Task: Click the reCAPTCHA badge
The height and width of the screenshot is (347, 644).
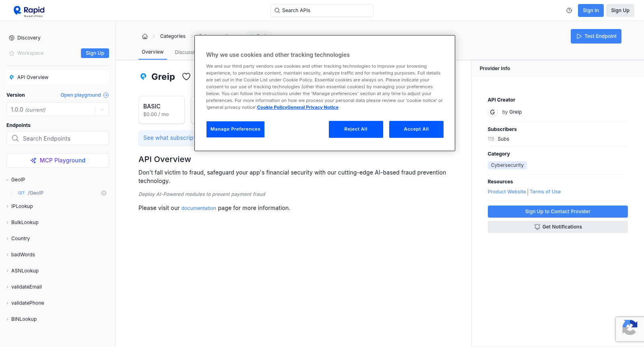Action: click(x=630, y=329)
